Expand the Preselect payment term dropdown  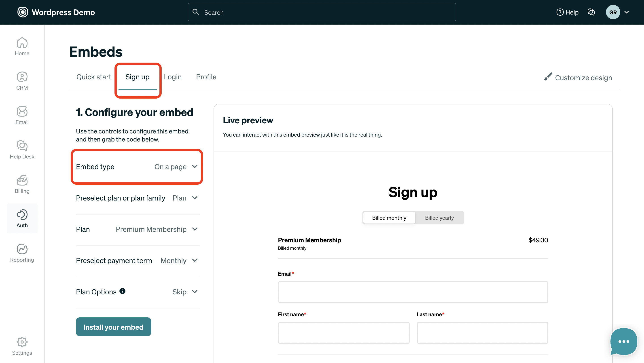[x=179, y=260]
